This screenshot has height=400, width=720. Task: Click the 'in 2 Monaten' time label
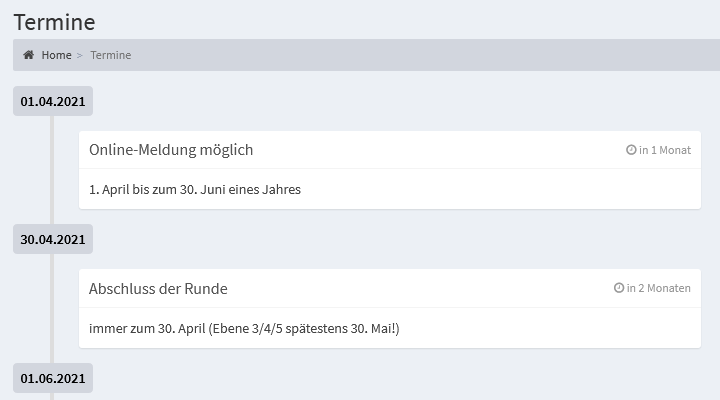tap(658, 288)
